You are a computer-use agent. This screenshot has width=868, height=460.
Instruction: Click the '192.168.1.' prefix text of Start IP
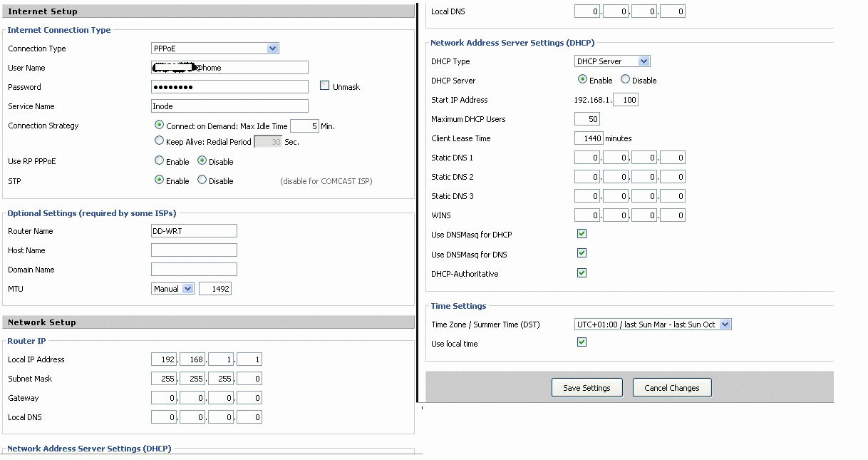(593, 100)
